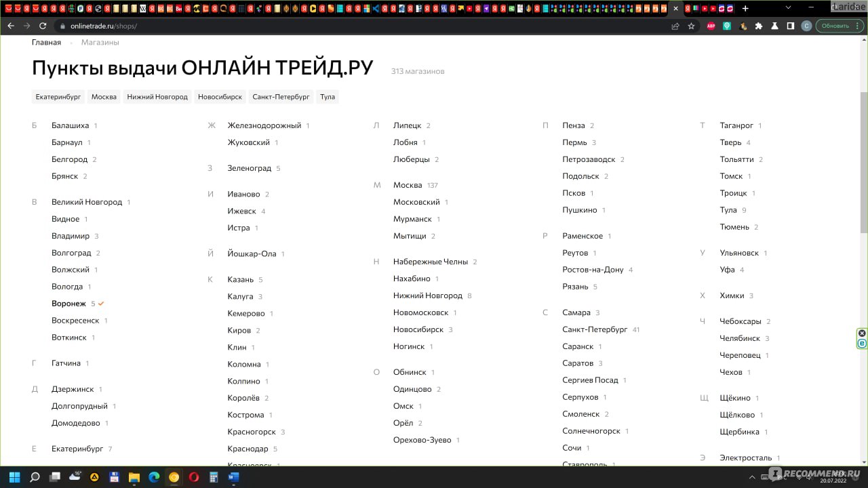Open the Петрозаводск city link

pyautogui.click(x=589, y=159)
